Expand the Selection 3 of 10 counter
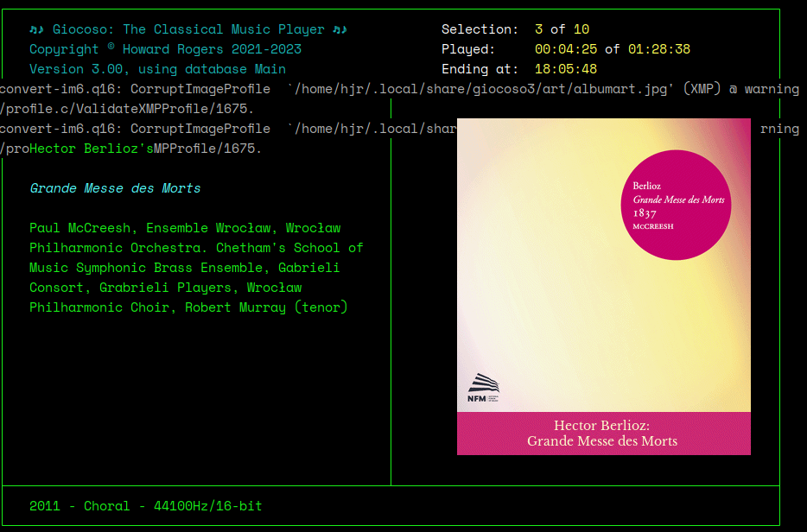 (x=562, y=28)
